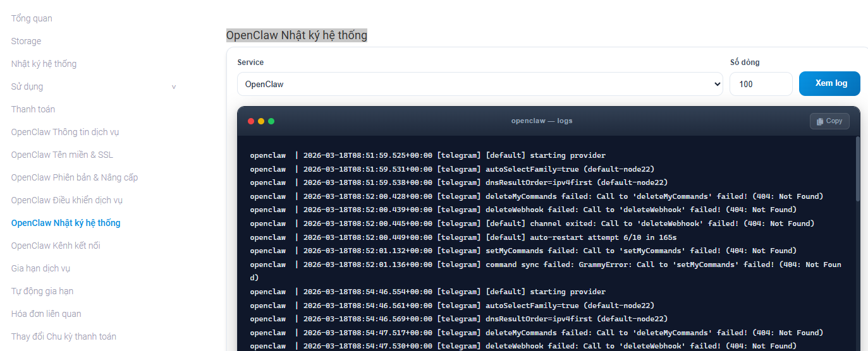The width and height of the screenshot is (868, 351).
Task: Select active OpenClaw Nhật ký hệ thống link
Action: tap(66, 223)
